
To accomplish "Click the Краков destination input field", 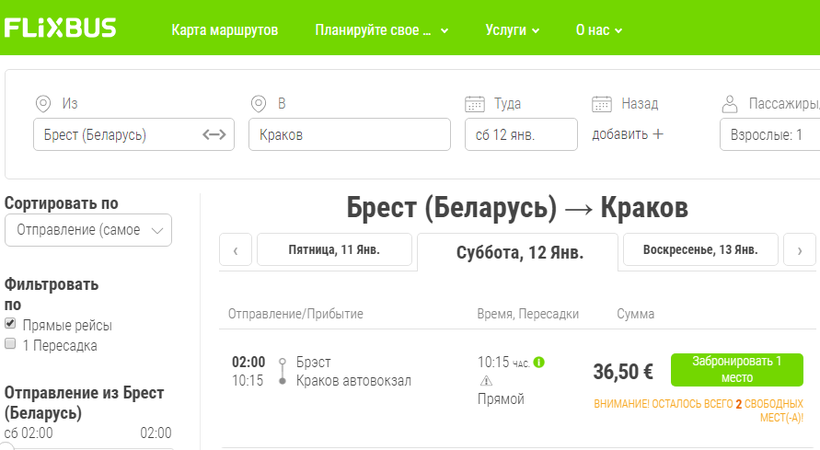I will (348, 135).
